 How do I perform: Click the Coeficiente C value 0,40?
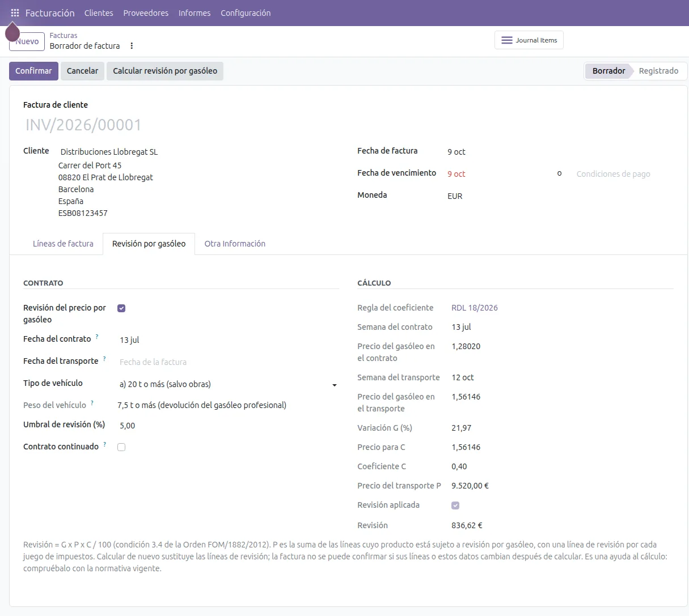[459, 466]
